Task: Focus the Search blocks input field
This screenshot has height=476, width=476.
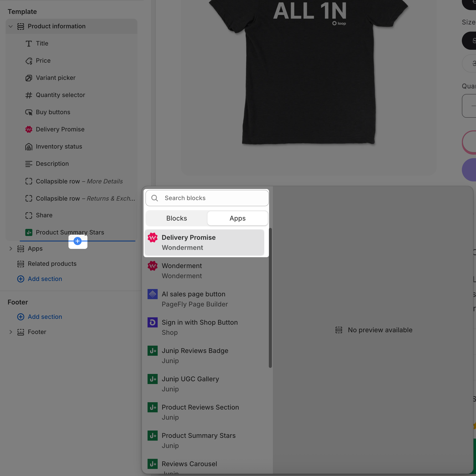Action: (207, 198)
